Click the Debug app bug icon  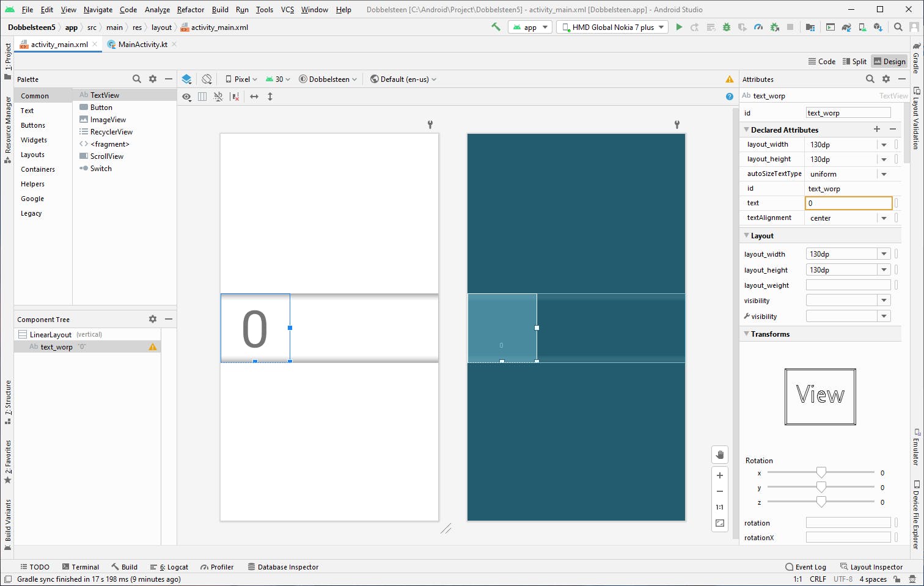tap(727, 27)
